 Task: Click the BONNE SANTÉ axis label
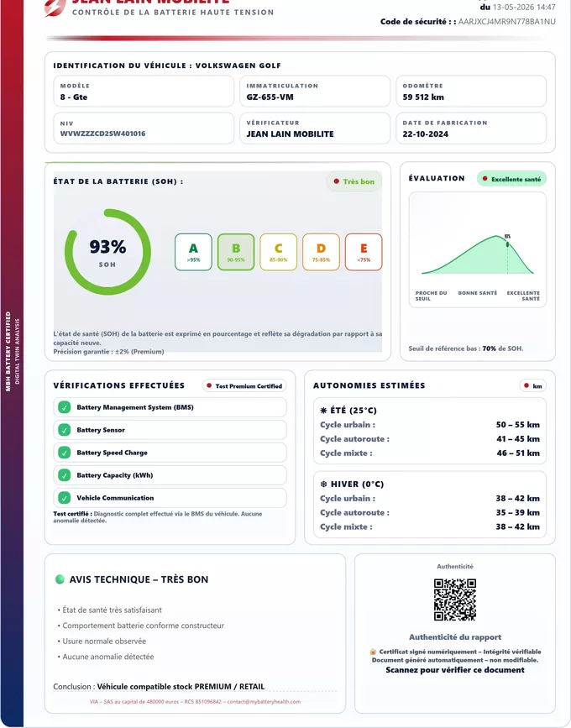pos(477,293)
